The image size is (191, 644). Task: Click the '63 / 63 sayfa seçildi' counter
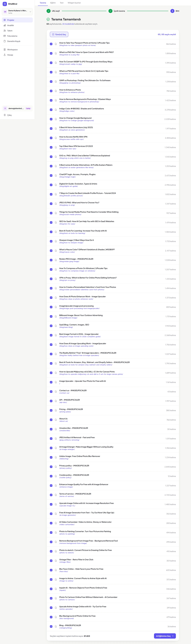(x=167, y=35)
